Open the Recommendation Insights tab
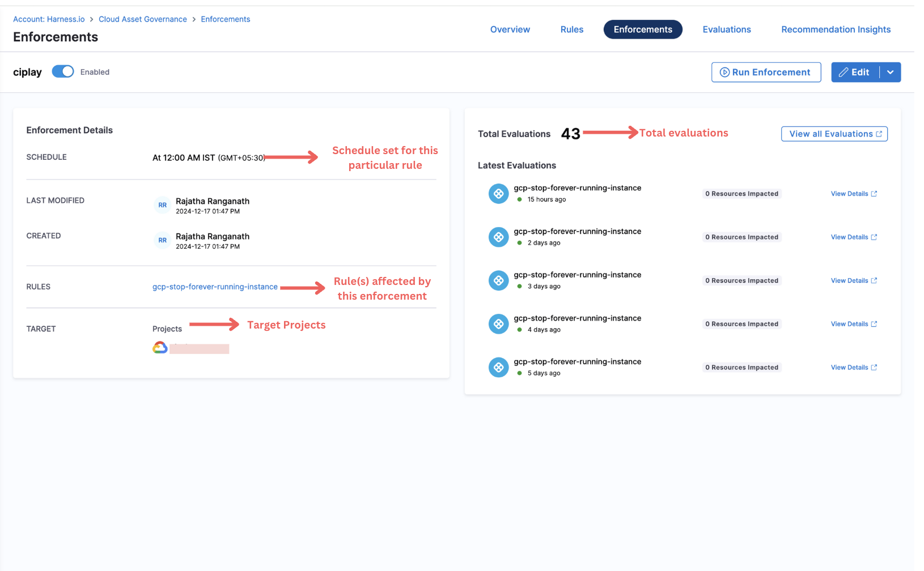 click(x=836, y=29)
